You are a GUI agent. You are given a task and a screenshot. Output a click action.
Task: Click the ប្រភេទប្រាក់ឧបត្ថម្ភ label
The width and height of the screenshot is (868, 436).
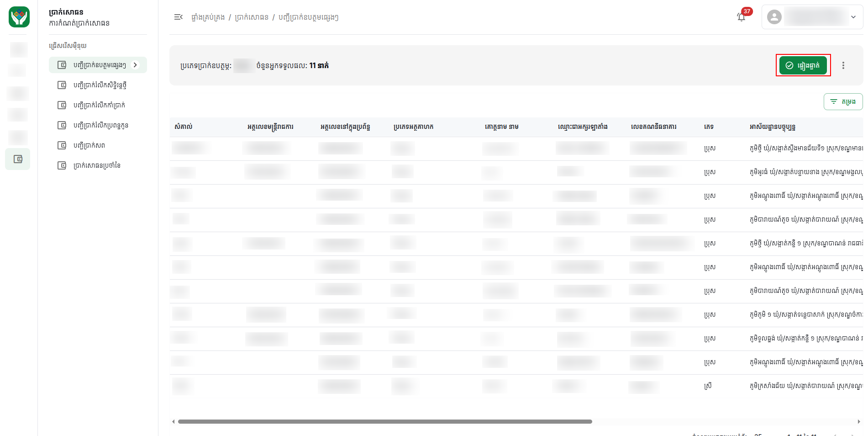point(206,65)
